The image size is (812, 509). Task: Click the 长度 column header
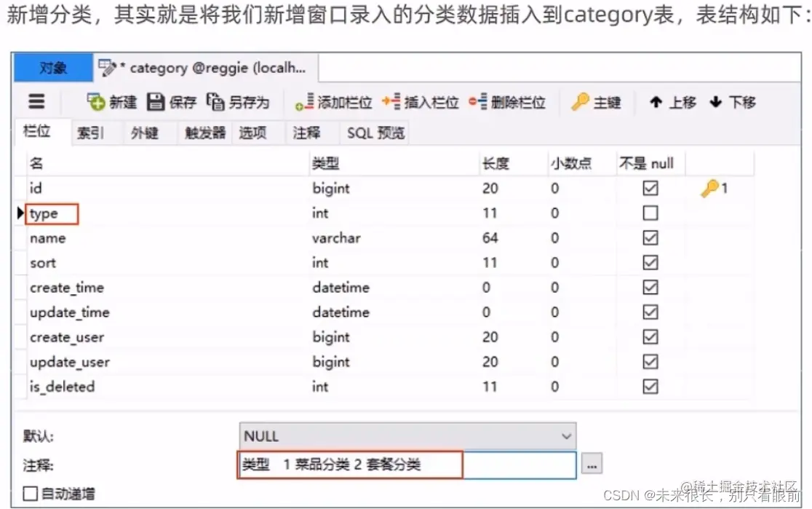pos(513,163)
